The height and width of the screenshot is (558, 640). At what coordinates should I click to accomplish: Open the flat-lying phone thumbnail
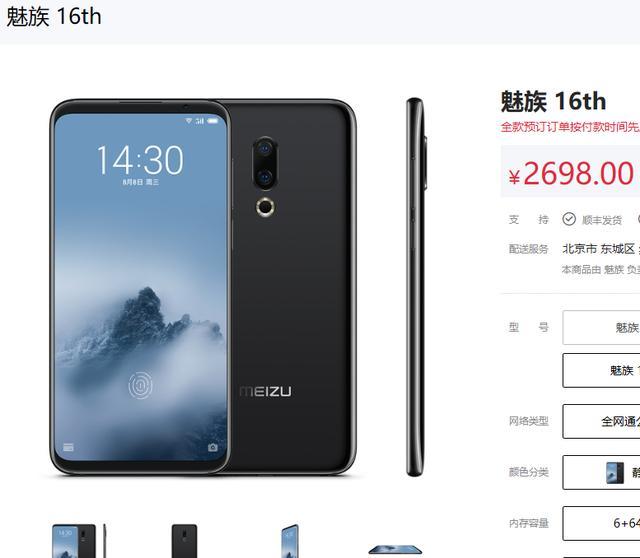pyautogui.click(x=395, y=549)
